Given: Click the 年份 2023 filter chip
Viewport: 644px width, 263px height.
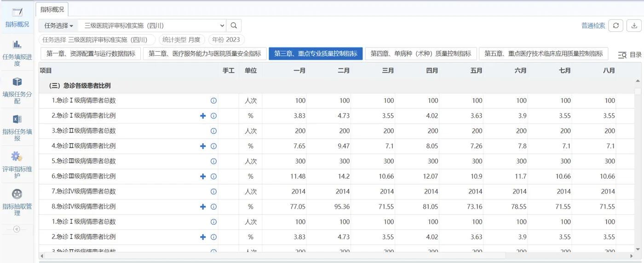Looking at the screenshot, I should pos(226,40).
